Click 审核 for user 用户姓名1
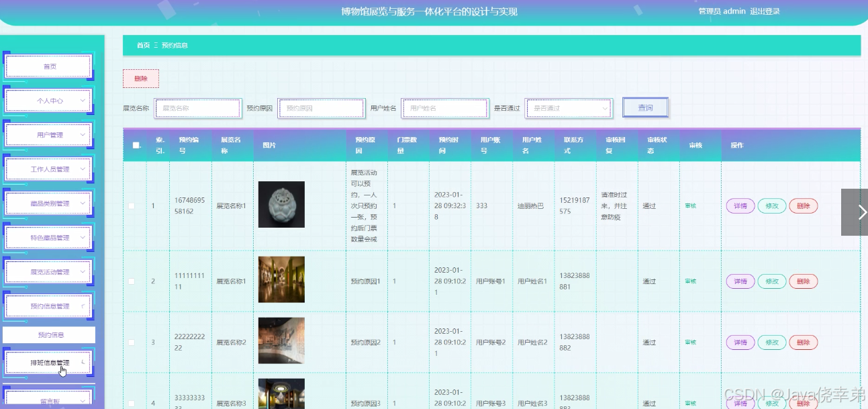This screenshot has width=868, height=409. pos(690,281)
